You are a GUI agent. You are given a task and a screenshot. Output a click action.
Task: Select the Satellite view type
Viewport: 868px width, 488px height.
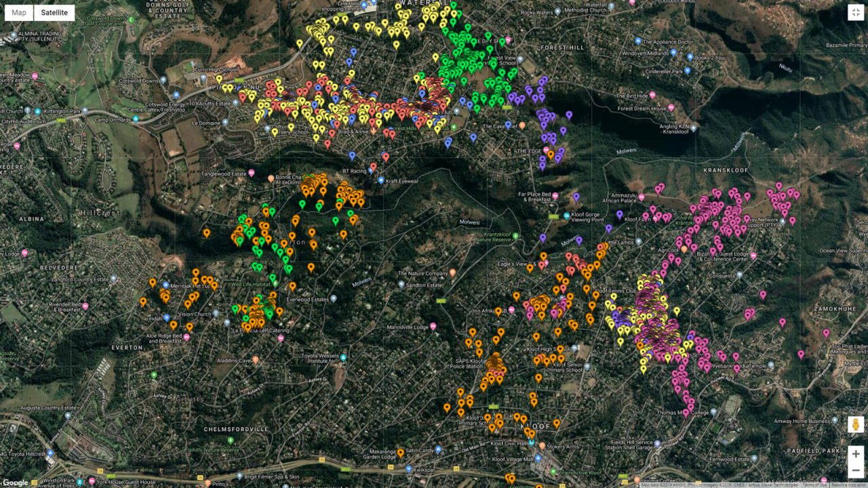tap(54, 12)
